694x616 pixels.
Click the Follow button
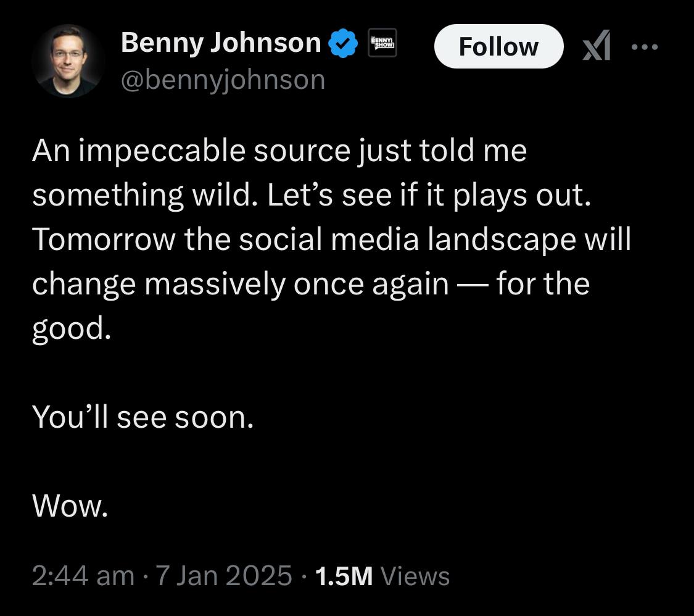(x=498, y=46)
